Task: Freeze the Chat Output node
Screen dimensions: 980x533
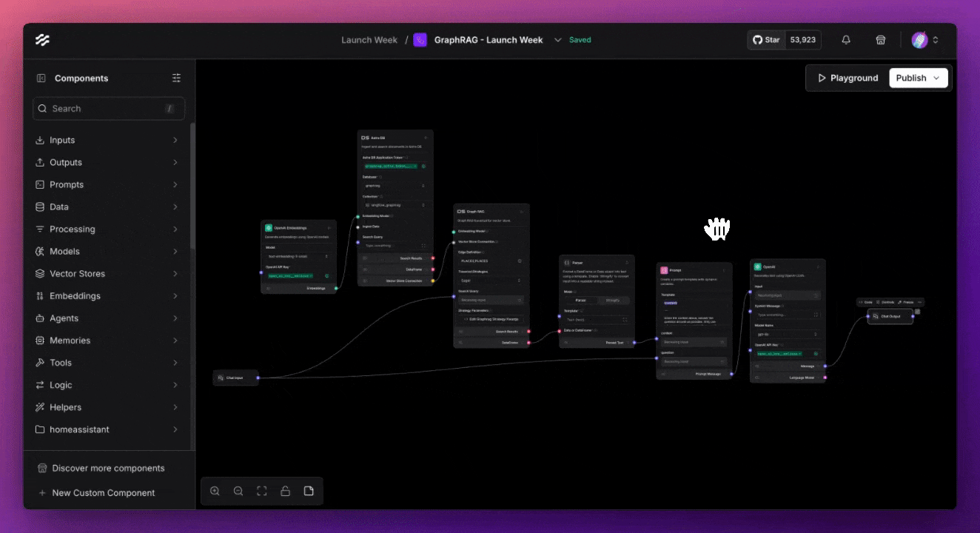Action: pyautogui.click(x=906, y=302)
